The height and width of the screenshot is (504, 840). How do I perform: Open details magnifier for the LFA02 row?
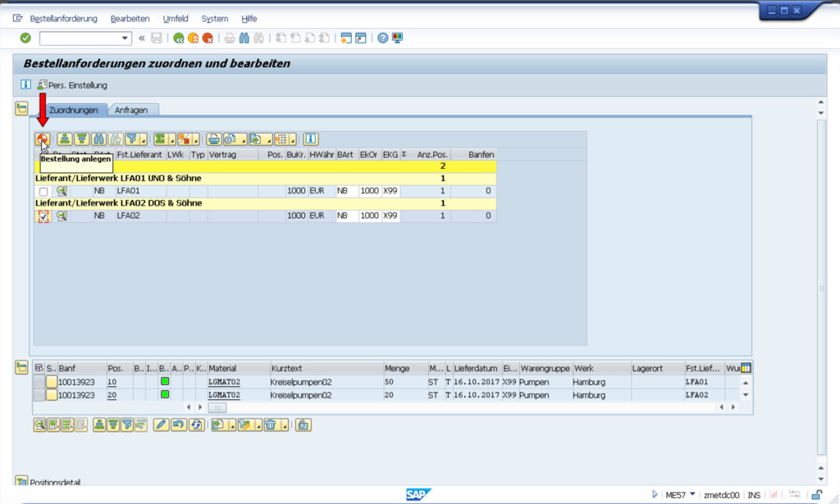point(62,216)
